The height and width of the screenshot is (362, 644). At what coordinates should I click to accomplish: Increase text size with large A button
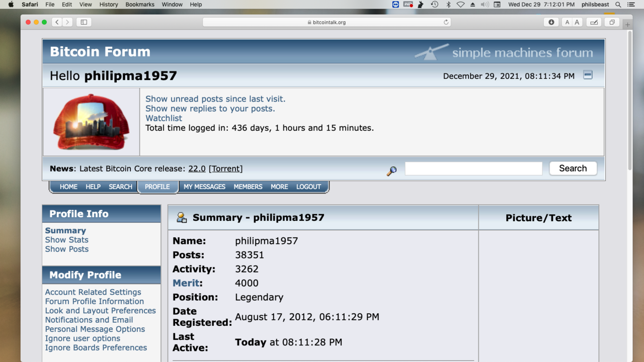(577, 22)
